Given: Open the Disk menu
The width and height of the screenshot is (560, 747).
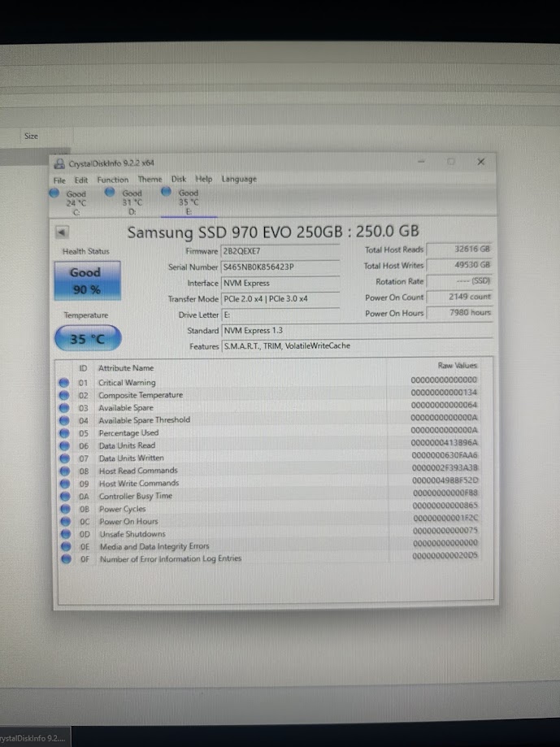Looking at the screenshot, I should pyautogui.click(x=179, y=179).
